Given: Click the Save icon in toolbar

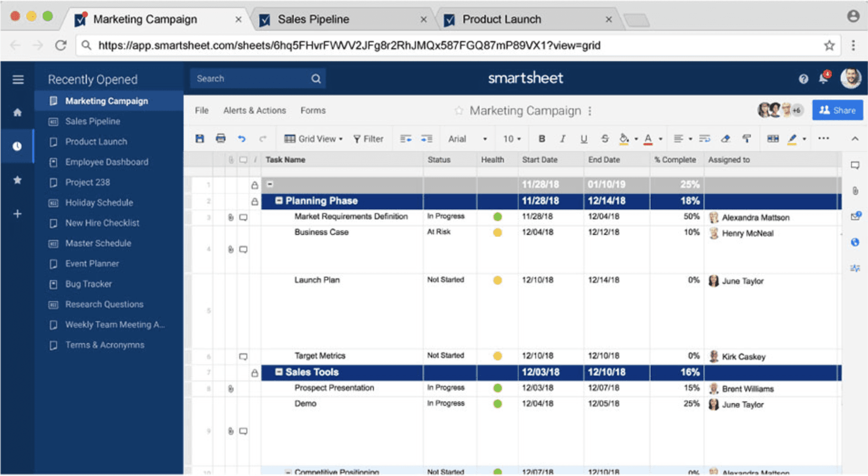Looking at the screenshot, I should click(200, 139).
